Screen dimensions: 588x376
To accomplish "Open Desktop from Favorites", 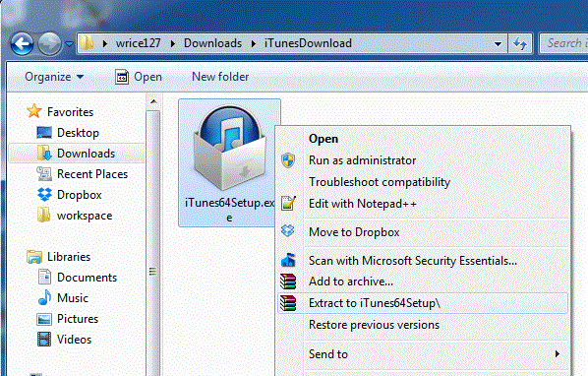I will point(78,133).
